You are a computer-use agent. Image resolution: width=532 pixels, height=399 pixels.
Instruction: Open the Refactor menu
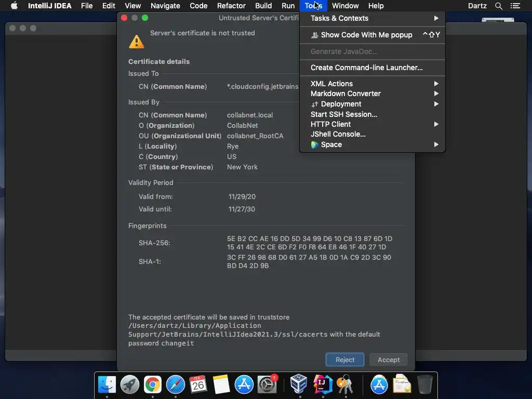(231, 6)
